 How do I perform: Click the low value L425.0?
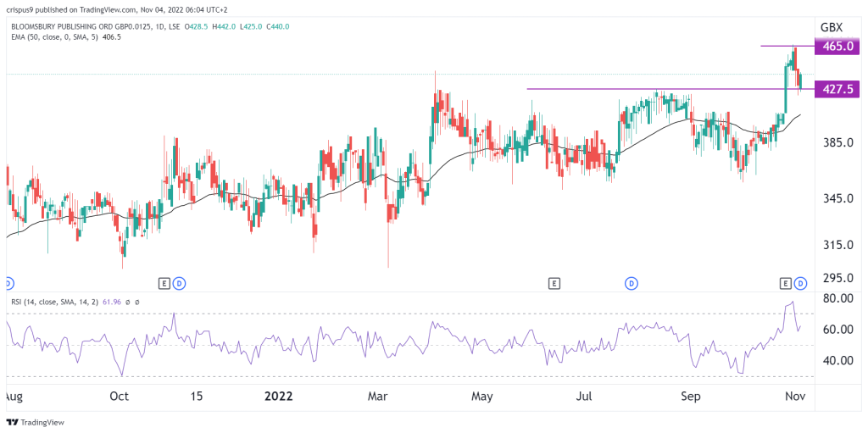tap(251, 26)
